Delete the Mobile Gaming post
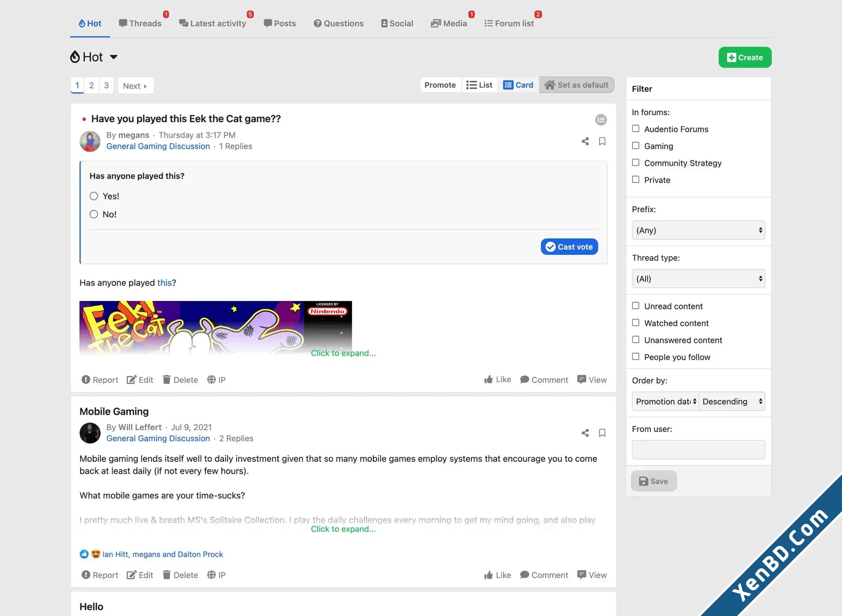 pyautogui.click(x=180, y=575)
